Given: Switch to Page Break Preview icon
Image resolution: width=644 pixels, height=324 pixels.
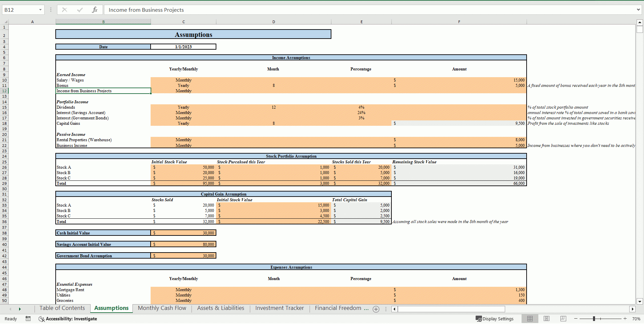Looking at the screenshot, I should pyautogui.click(x=563, y=319).
